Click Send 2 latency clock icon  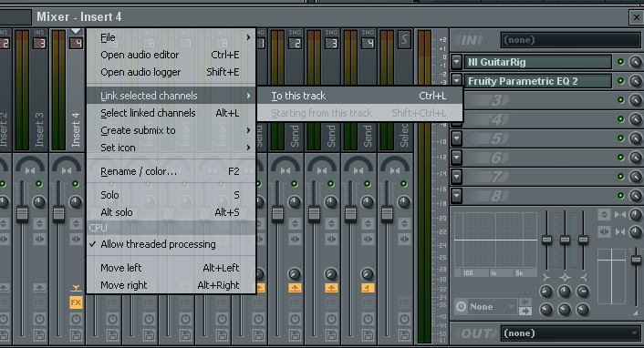[x=295, y=319]
